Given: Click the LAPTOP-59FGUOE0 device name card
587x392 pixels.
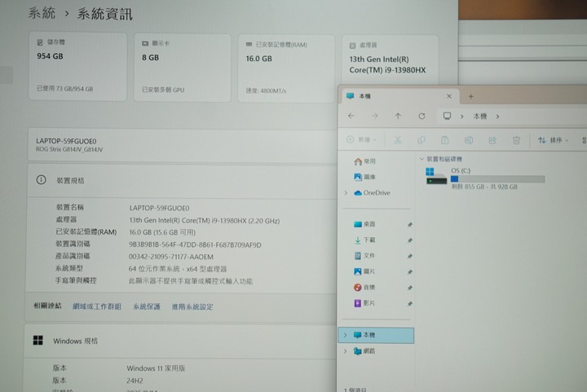Looking at the screenshot, I should pyautogui.click(x=183, y=145).
